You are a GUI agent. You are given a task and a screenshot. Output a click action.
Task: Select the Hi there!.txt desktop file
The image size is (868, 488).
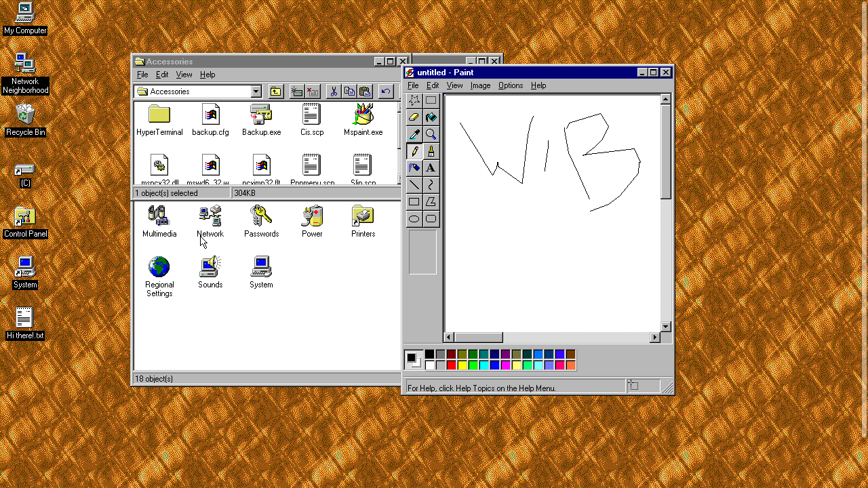pos(25,323)
